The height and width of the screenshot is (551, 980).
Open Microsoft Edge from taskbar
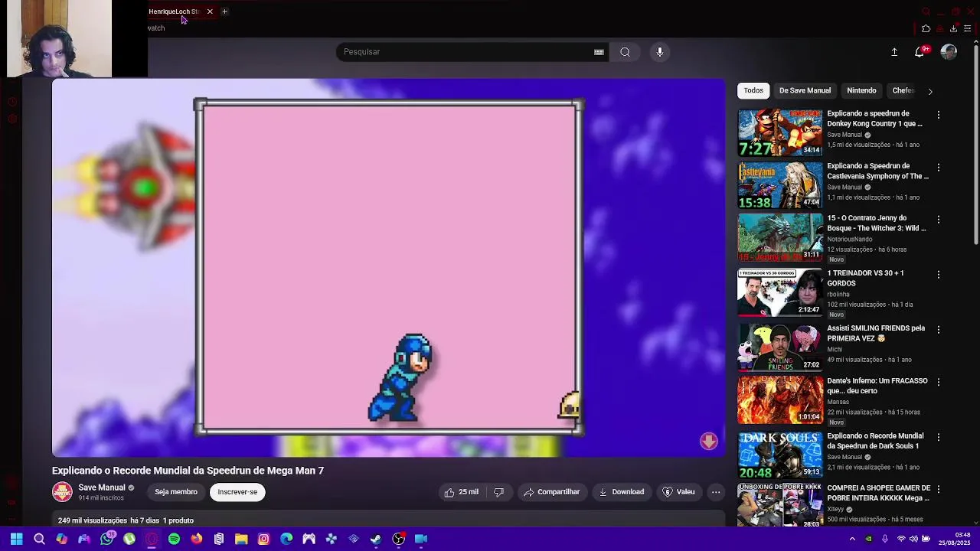286,539
